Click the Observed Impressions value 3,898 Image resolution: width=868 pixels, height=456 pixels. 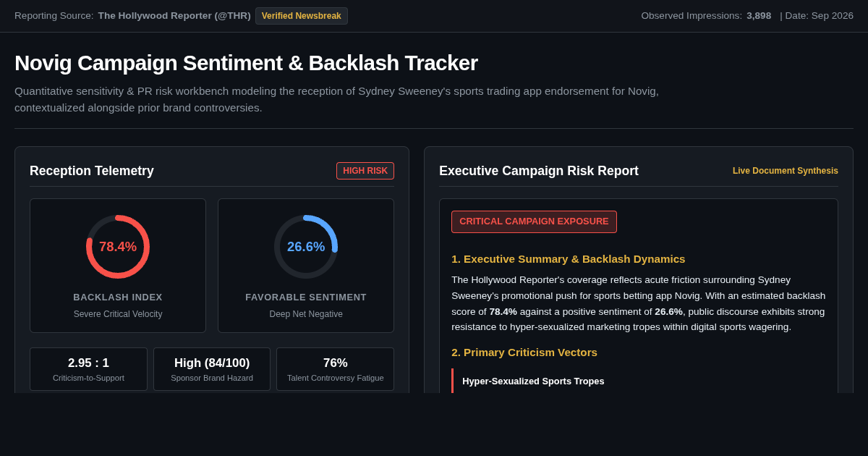coord(759,16)
